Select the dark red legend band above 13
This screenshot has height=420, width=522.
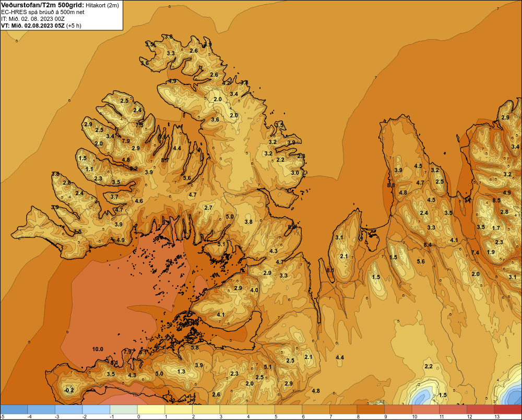point(508,409)
